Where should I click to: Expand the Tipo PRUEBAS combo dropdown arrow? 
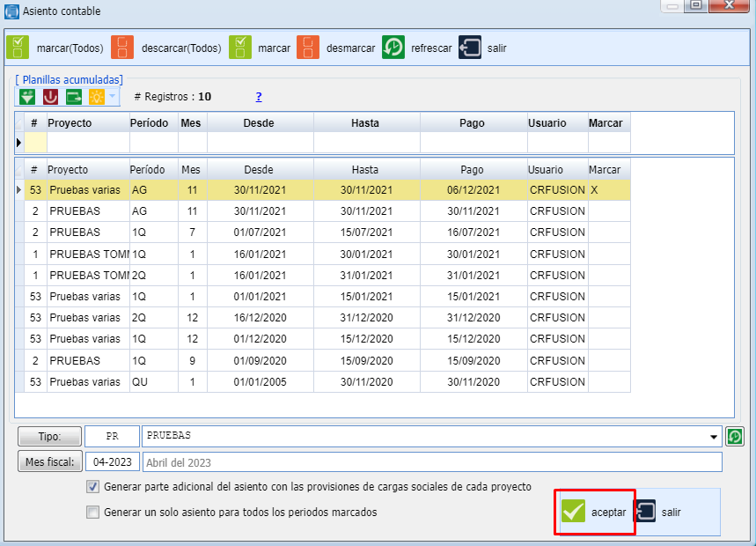tap(714, 437)
